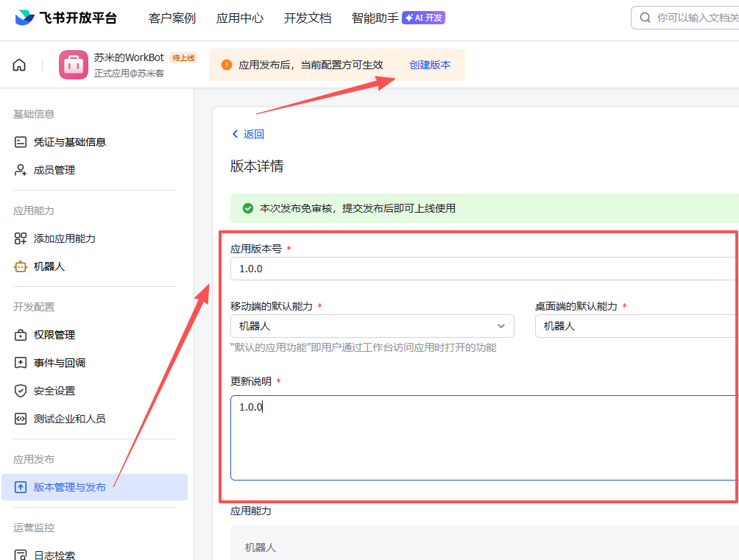Open 桌面端的默认能力 dropdown
The image size is (739, 560).
(636, 326)
